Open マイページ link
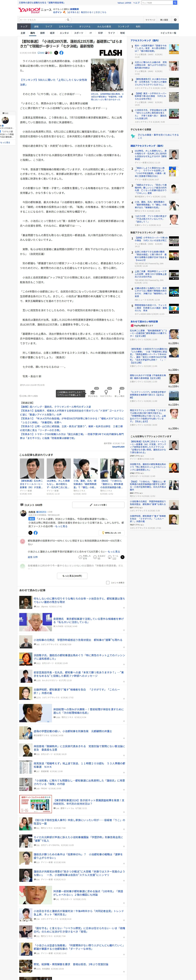 [150, 20]
